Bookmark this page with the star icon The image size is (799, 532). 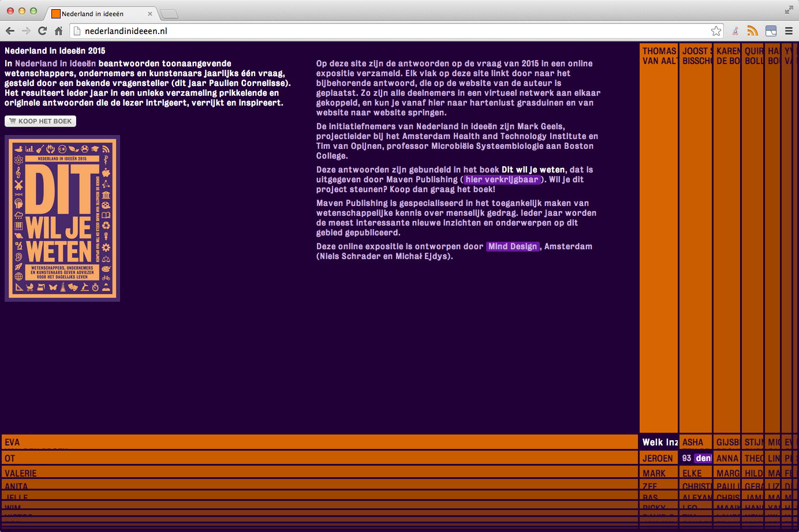point(716,31)
